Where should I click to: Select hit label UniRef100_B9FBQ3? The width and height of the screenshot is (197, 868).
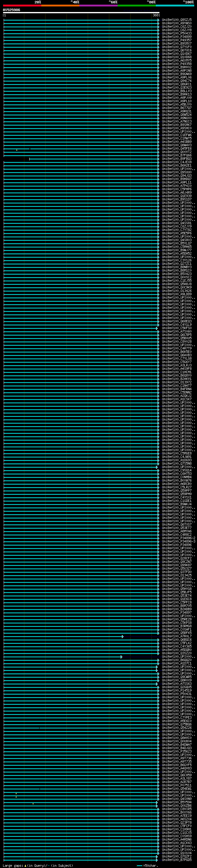[177, 159]
